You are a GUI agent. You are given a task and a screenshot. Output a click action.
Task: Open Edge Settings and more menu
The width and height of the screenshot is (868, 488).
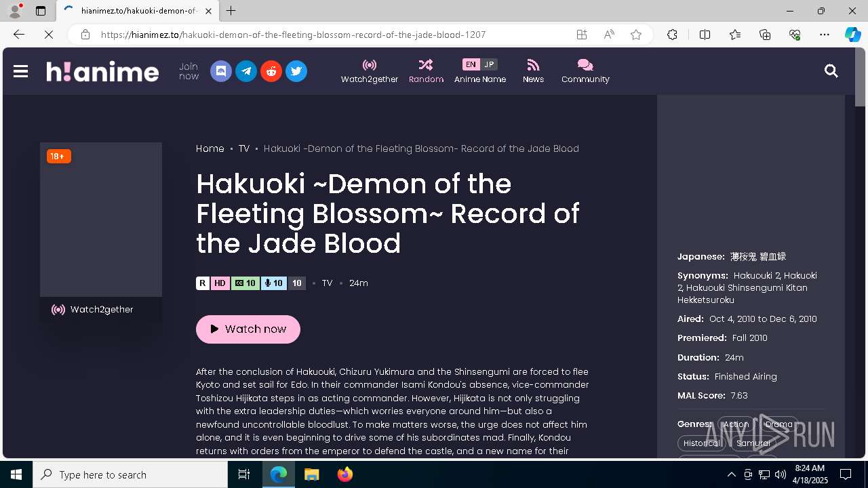click(x=825, y=35)
